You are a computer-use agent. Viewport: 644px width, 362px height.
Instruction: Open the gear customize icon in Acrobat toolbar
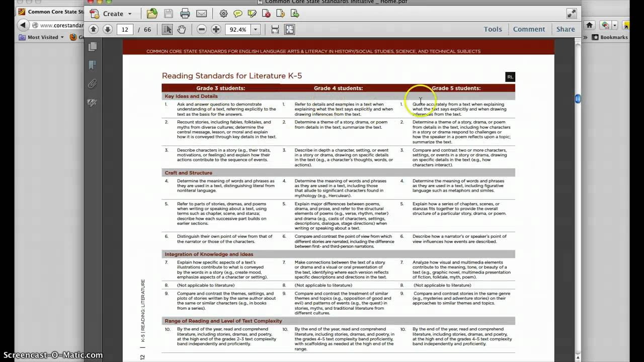[223, 14]
